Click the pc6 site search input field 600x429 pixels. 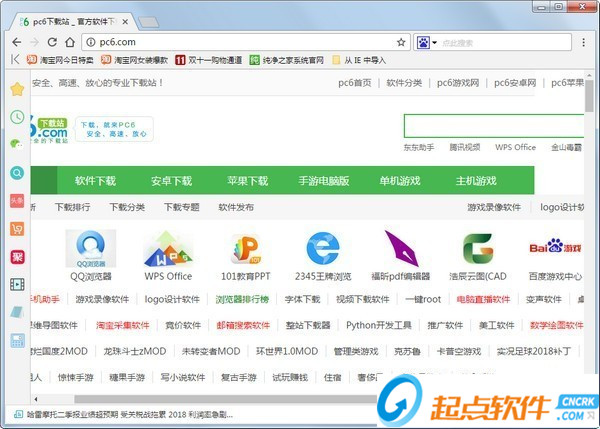(494, 126)
